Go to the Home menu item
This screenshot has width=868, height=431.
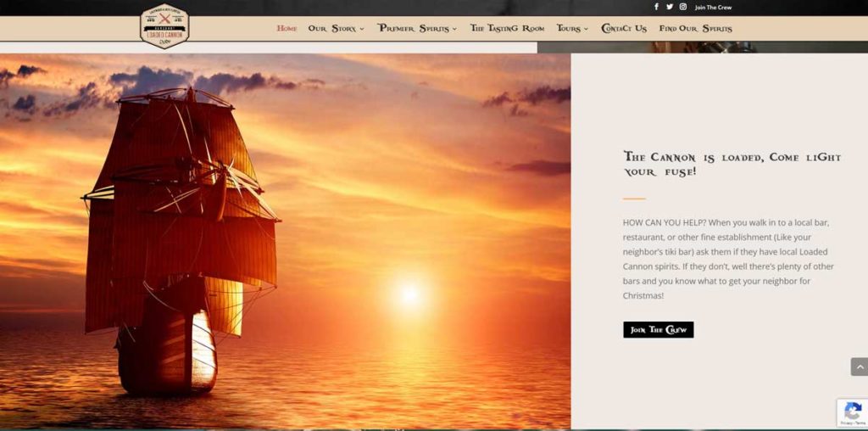click(x=287, y=28)
